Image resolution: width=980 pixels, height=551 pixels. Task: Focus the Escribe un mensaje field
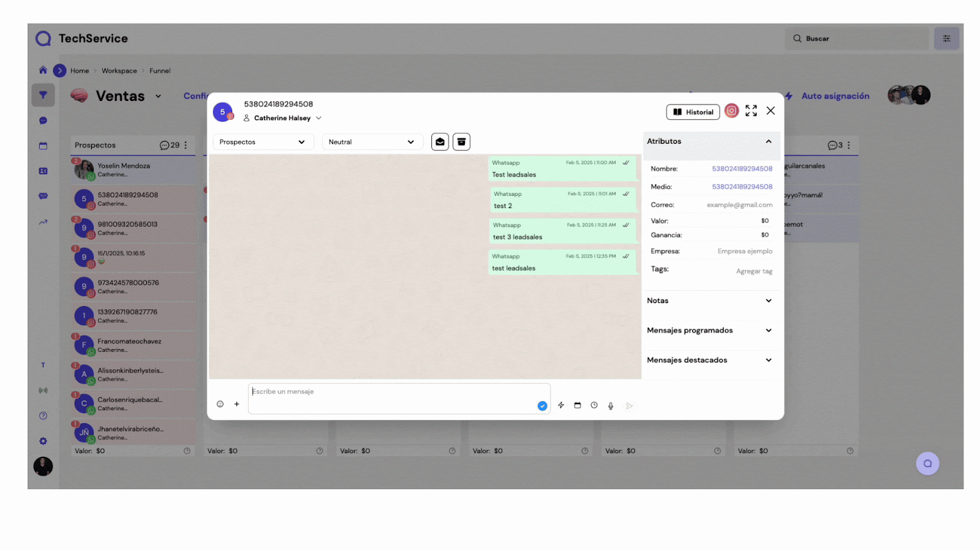392,392
